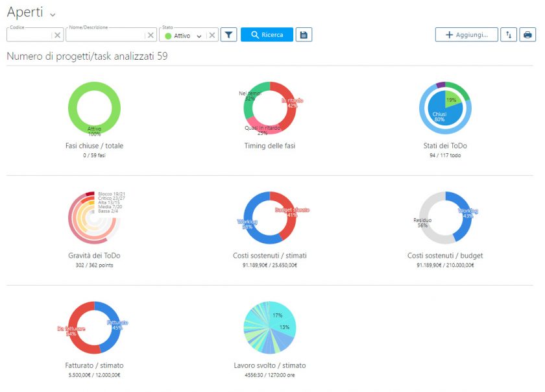Click the save search floppy icon
Screen dimensions: 545x392
pos(304,35)
